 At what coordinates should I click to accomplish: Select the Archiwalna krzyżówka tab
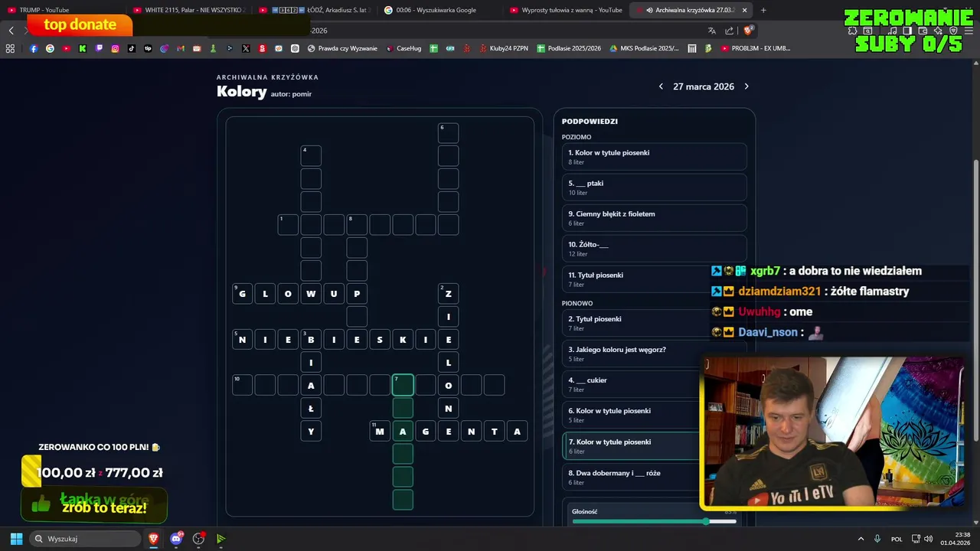pyautogui.click(x=690, y=10)
